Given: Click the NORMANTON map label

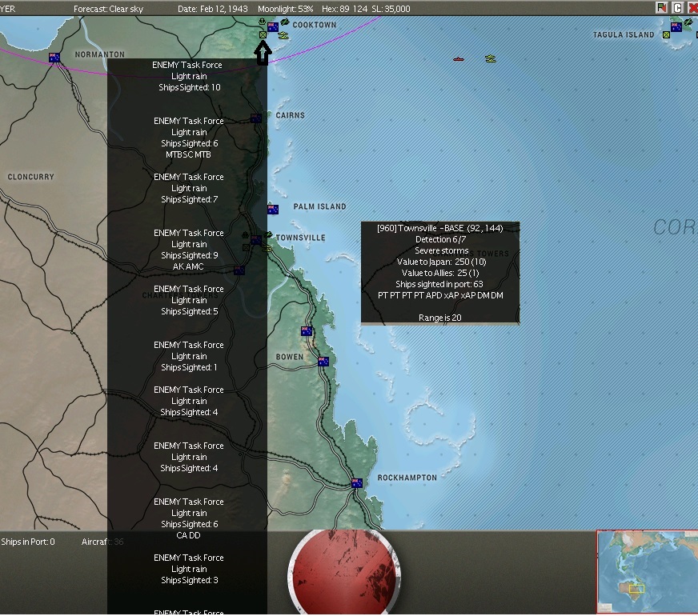Looking at the screenshot, I should [x=100, y=54].
